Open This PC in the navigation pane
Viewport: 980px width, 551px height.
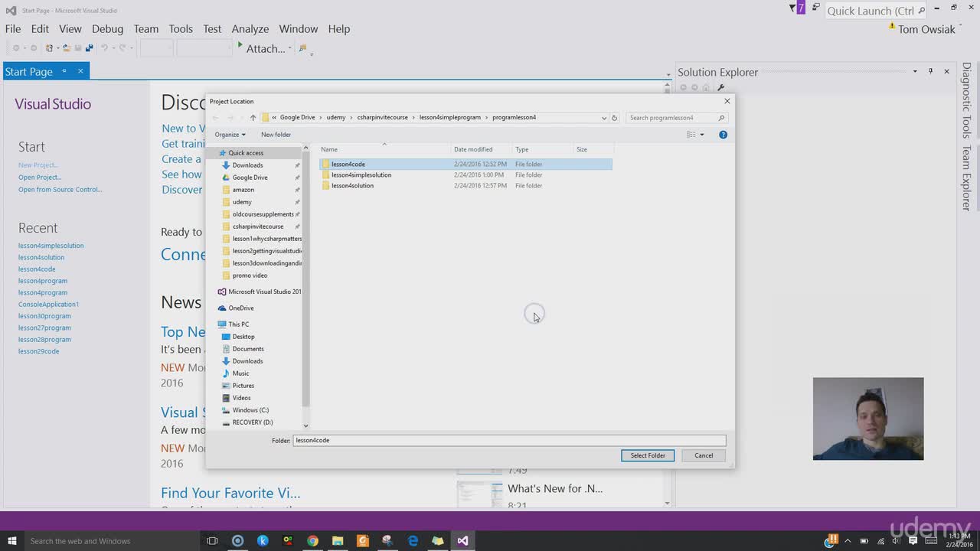238,324
